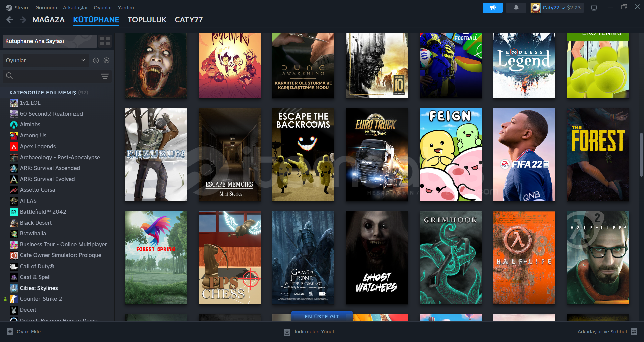Select the Apex Legends icon
The width and height of the screenshot is (644, 342).
tap(14, 147)
